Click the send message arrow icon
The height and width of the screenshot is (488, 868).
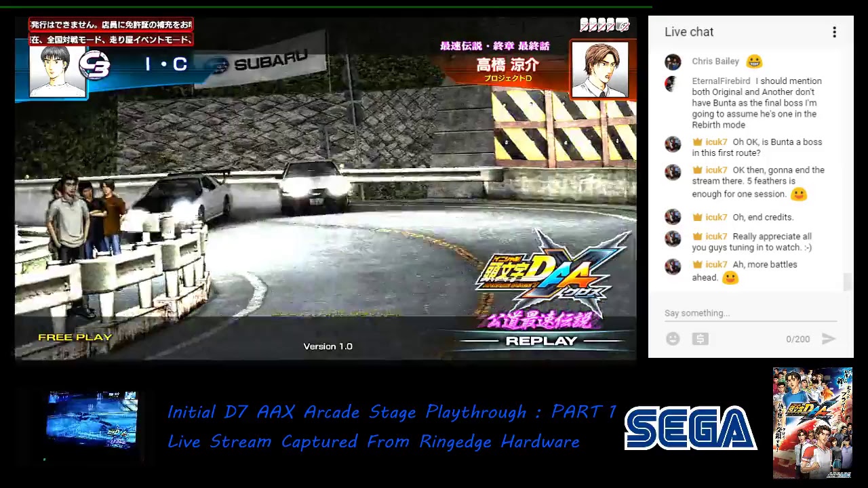pyautogui.click(x=829, y=339)
